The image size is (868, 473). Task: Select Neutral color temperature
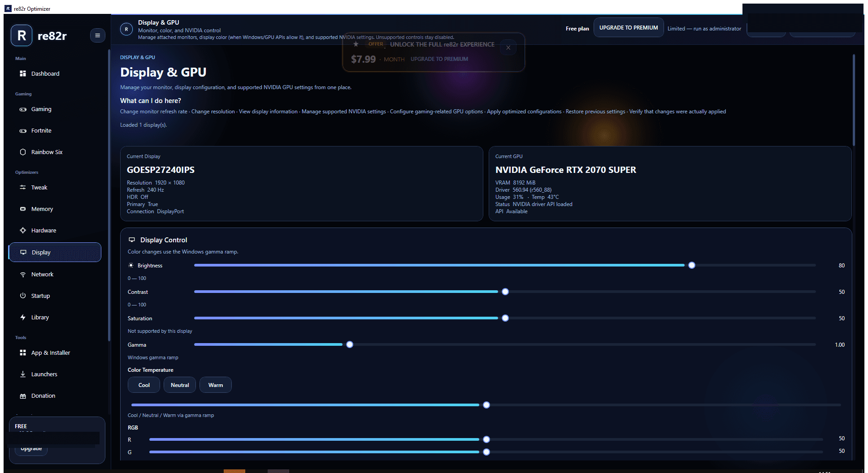coord(180,385)
